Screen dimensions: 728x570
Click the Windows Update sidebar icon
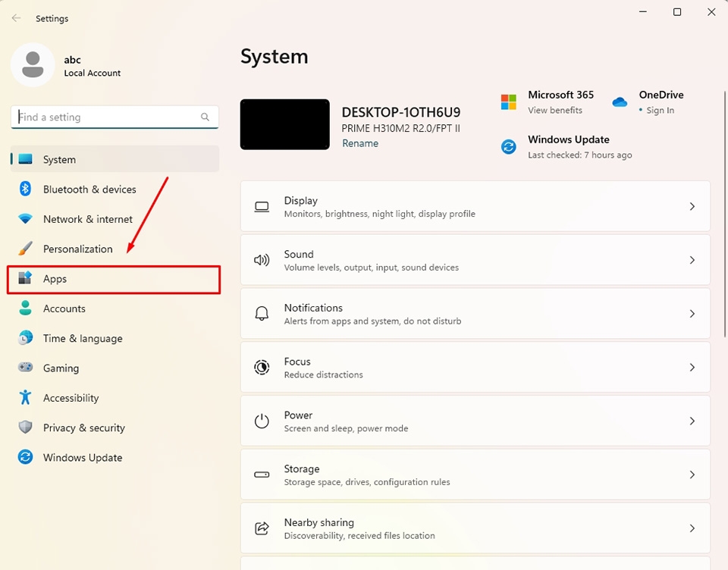[25, 457]
